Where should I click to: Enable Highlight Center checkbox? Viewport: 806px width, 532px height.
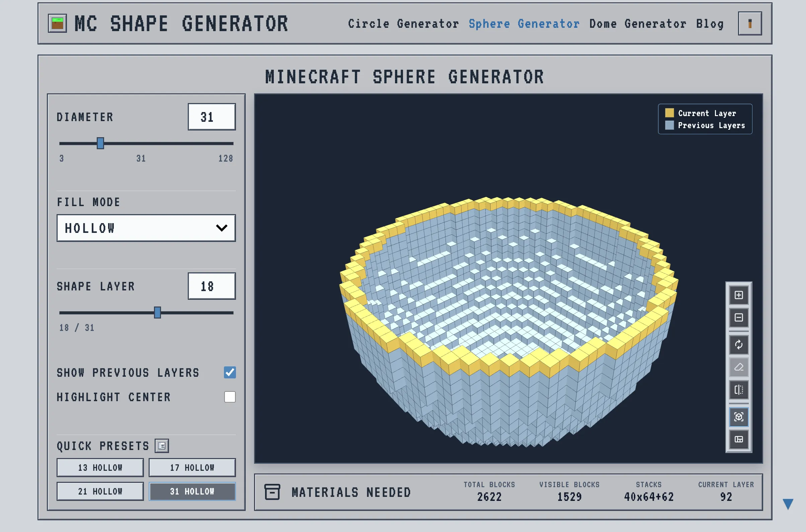230,396
